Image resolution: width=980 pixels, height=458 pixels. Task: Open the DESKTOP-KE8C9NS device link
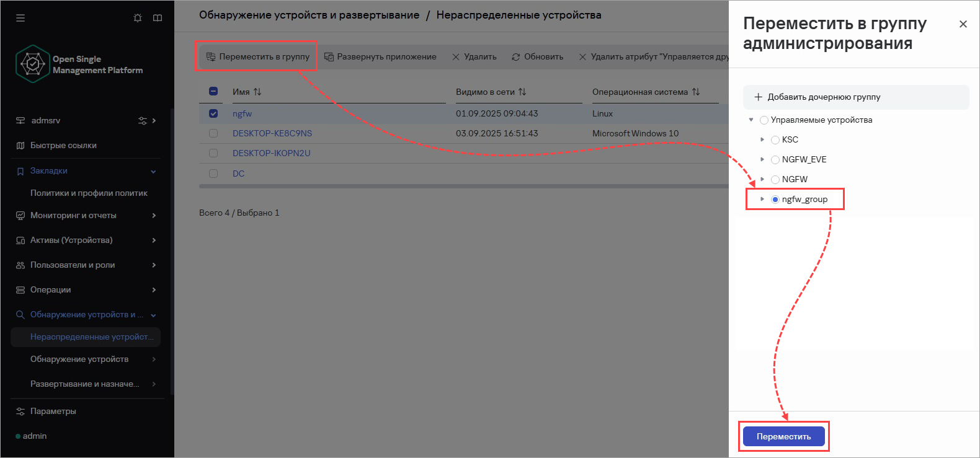tap(272, 133)
